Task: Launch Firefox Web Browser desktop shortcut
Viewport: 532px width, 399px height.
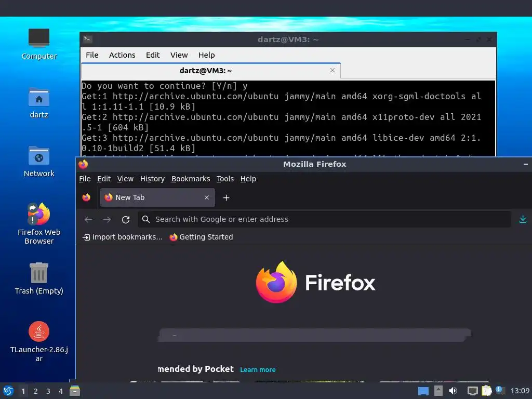Action: pos(38,223)
